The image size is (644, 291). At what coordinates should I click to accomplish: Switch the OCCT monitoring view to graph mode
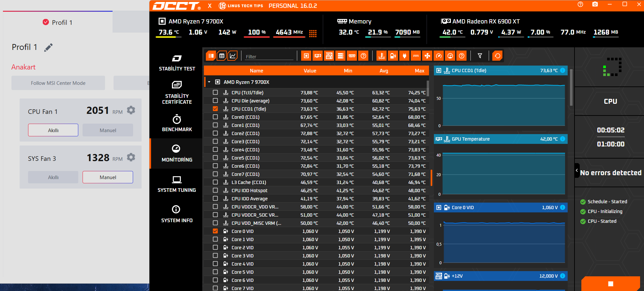[233, 56]
